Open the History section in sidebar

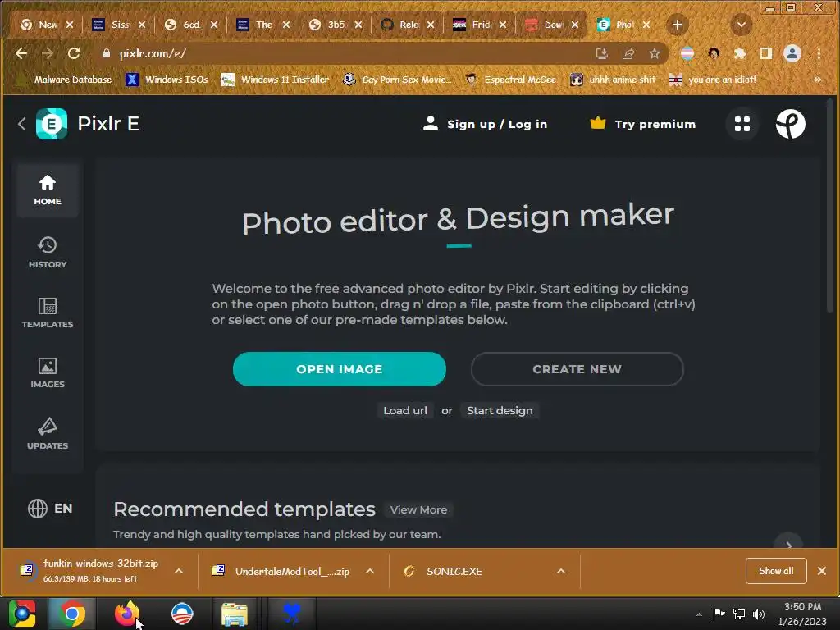click(48, 253)
